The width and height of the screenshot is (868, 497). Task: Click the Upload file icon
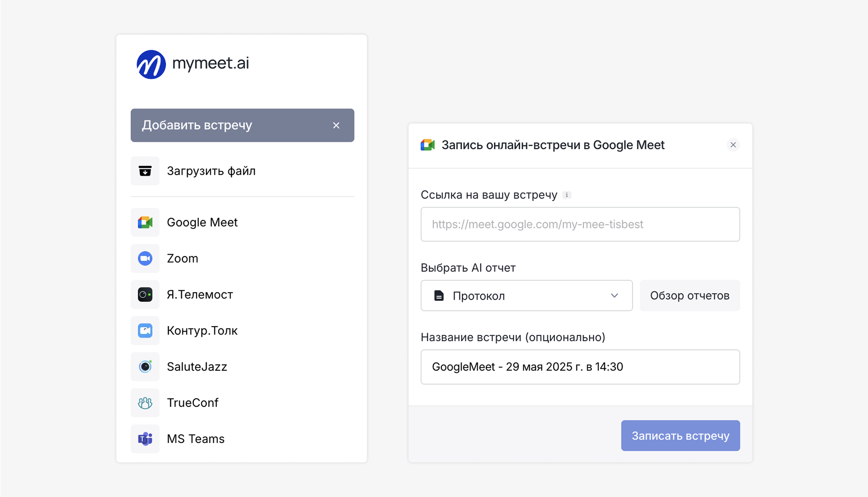point(145,171)
